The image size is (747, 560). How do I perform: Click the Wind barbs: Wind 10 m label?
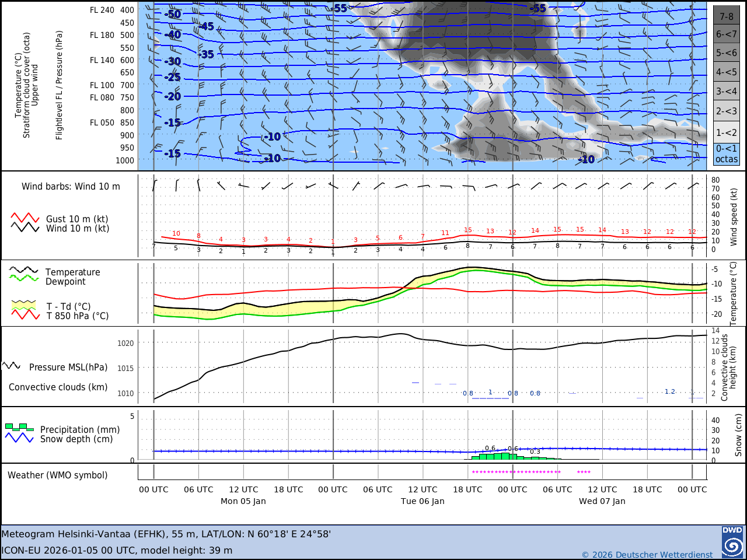71,187
